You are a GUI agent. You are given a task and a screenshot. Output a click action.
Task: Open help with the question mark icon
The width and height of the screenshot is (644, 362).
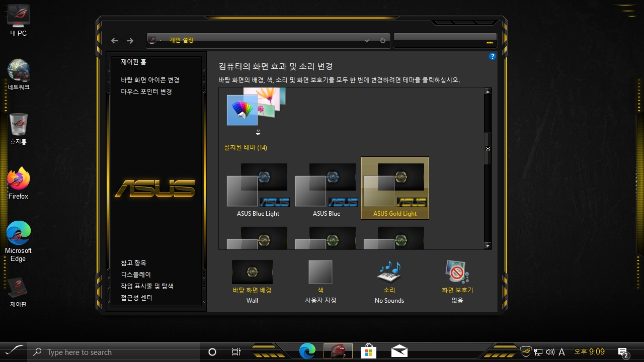click(x=493, y=56)
